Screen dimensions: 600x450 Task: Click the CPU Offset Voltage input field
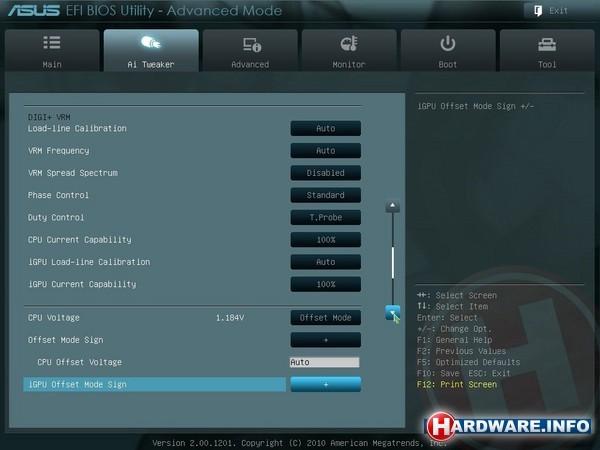click(324, 362)
